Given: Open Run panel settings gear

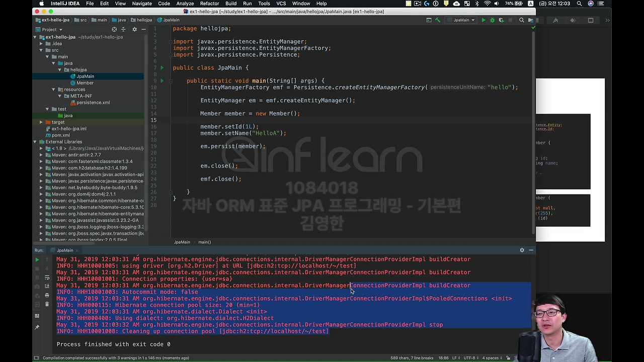Looking at the screenshot, I should point(522,250).
